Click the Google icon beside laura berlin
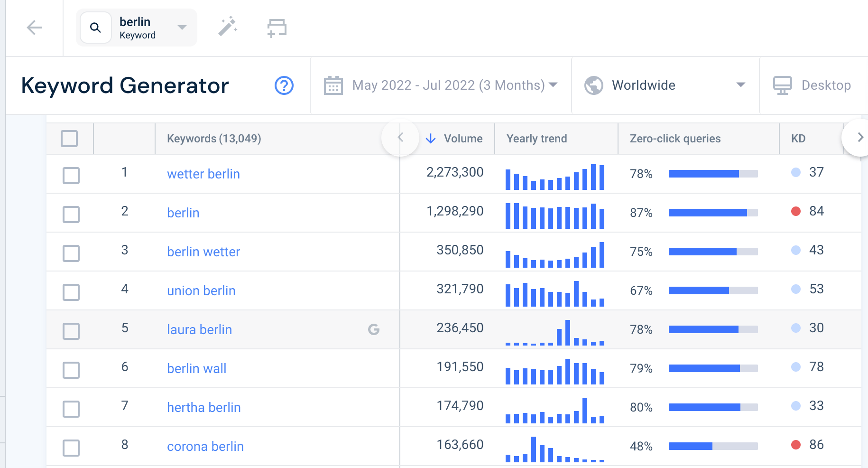 [x=374, y=329]
